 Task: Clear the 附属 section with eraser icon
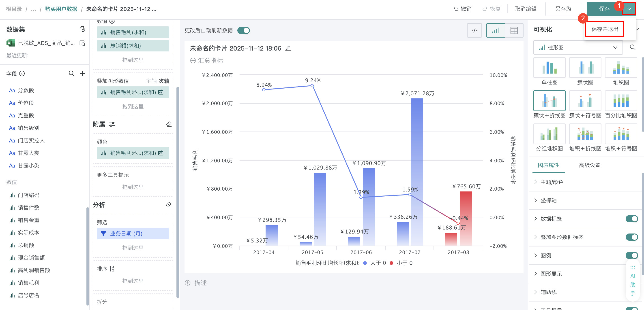coord(169,124)
